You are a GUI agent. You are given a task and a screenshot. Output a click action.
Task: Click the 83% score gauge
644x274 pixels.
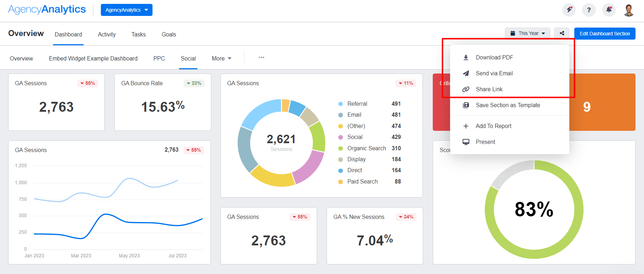[534, 209]
